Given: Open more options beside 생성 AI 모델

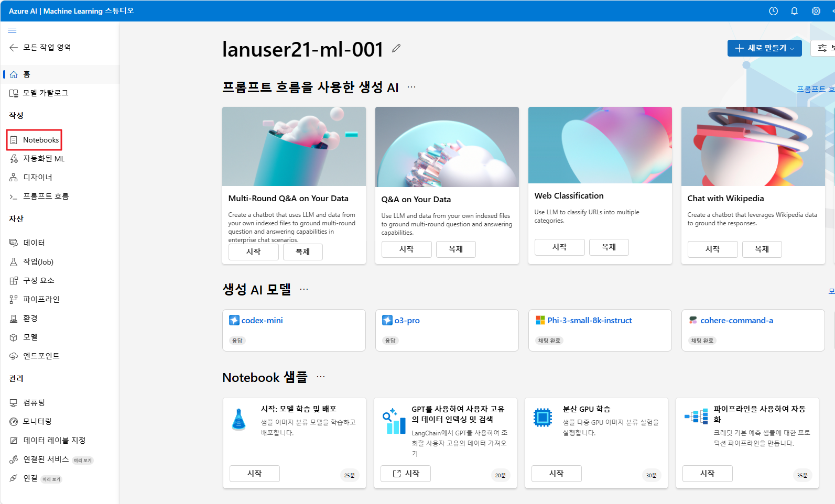Looking at the screenshot, I should click(304, 289).
